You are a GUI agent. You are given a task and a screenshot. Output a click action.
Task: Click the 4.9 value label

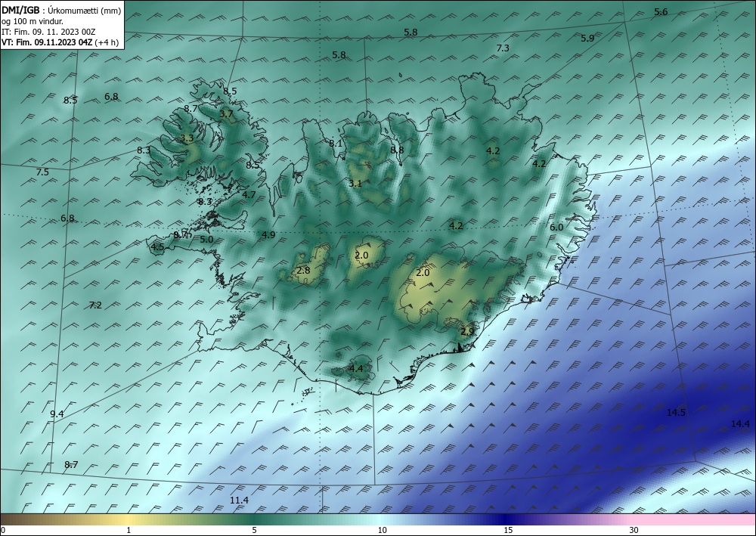click(268, 235)
